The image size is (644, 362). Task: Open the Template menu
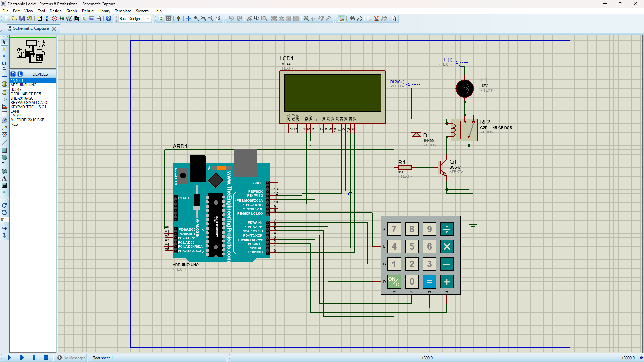(123, 11)
